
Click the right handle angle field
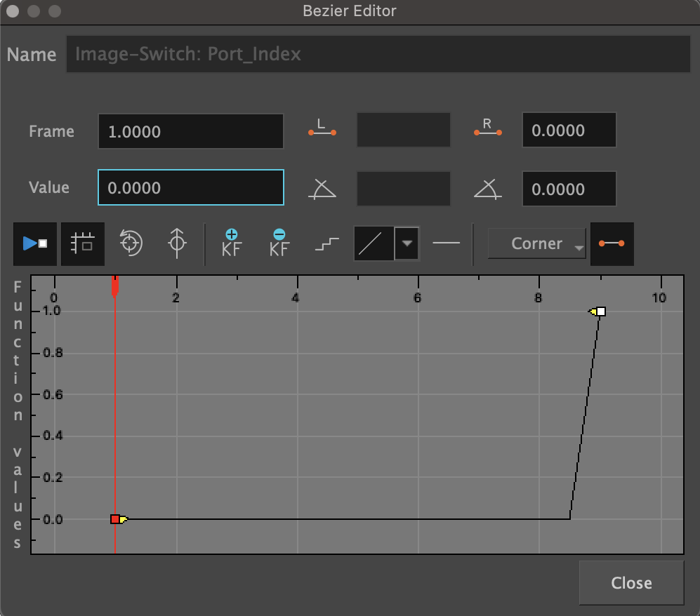pyautogui.click(x=569, y=189)
